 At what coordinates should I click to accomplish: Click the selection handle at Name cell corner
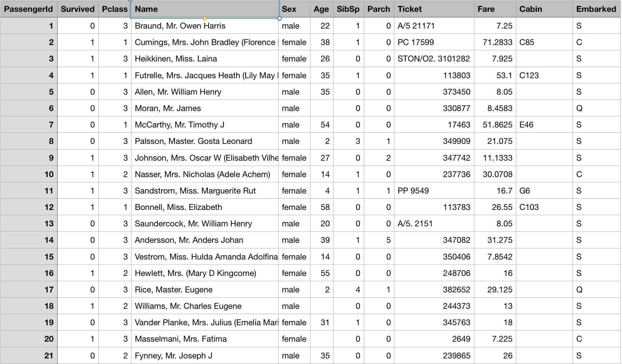click(279, 18)
